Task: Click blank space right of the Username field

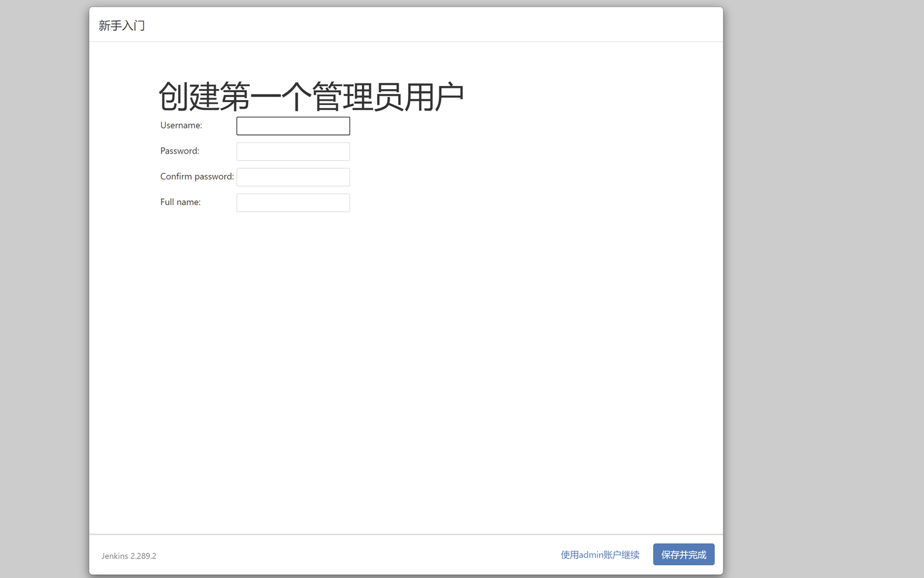Action: point(491,126)
